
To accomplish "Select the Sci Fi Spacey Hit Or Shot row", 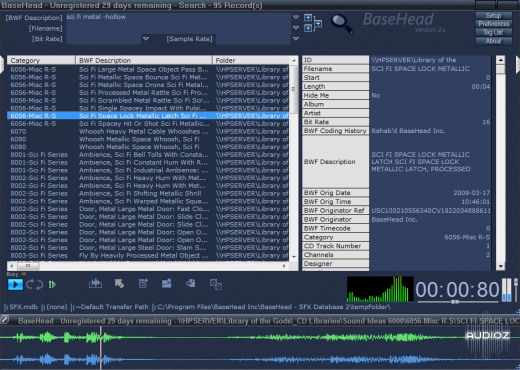I will click(149, 124).
